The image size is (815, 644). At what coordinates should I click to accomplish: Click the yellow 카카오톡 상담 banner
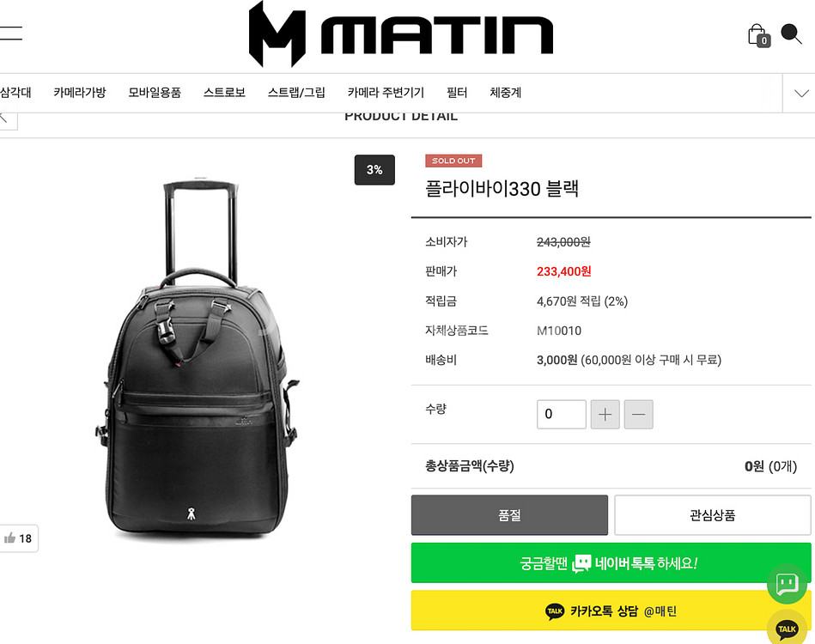[611, 611]
